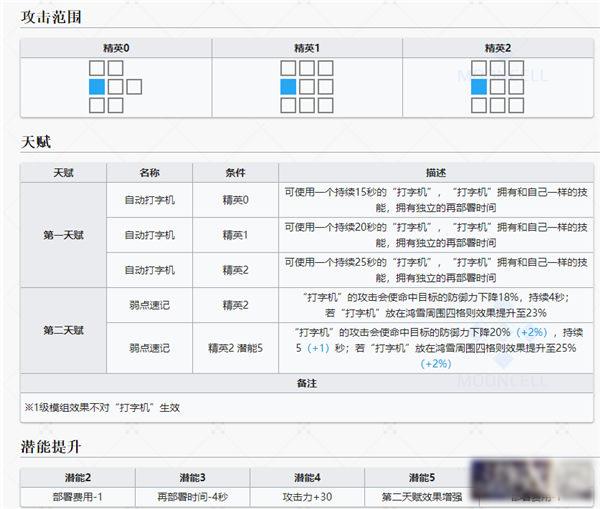Click description mentioning 持续15秒的 打字机

[x=436, y=200]
